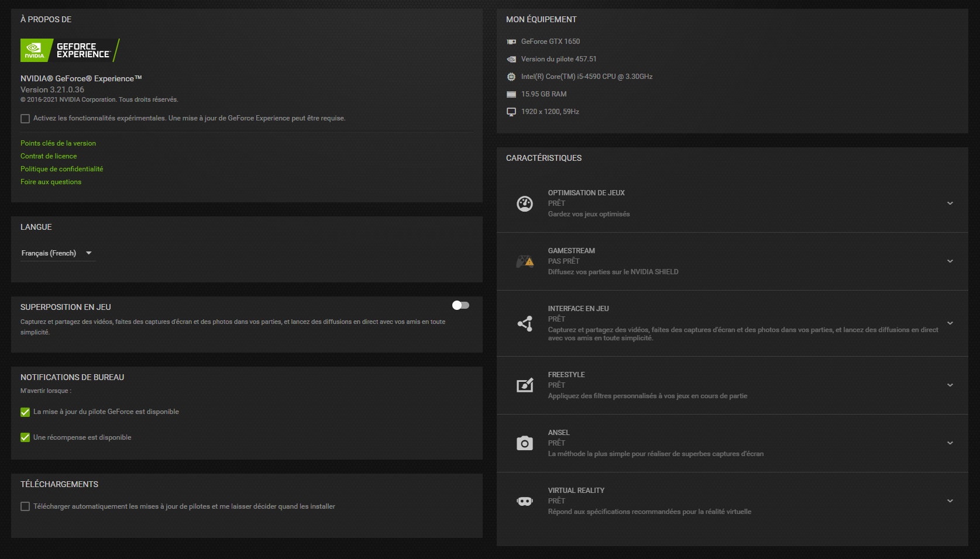This screenshot has height=559, width=980.
Task: Expand the Interface en jeu section chevron
Action: click(x=950, y=323)
